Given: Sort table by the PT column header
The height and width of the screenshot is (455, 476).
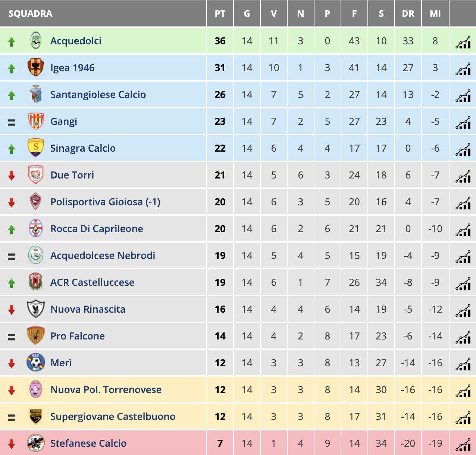Looking at the screenshot, I should [220, 14].
